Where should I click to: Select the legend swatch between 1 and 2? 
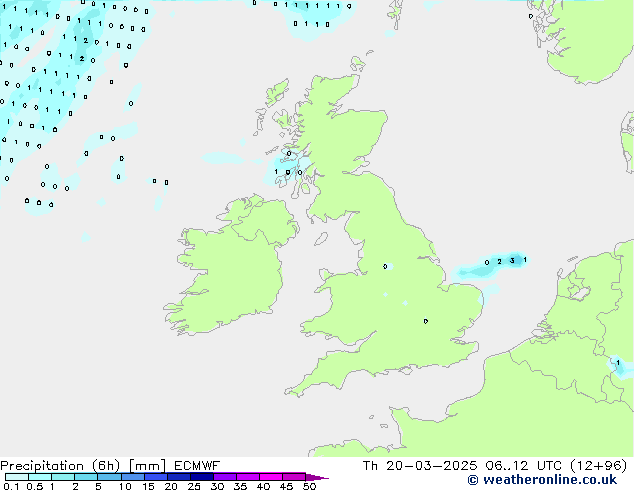click(x=63, y=477)
